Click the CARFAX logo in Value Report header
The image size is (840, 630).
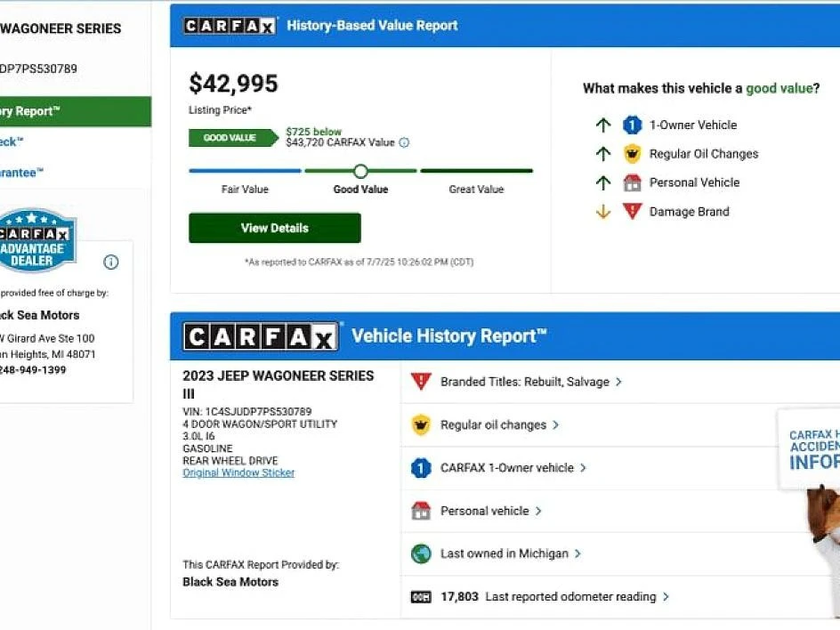coord(230,26)
